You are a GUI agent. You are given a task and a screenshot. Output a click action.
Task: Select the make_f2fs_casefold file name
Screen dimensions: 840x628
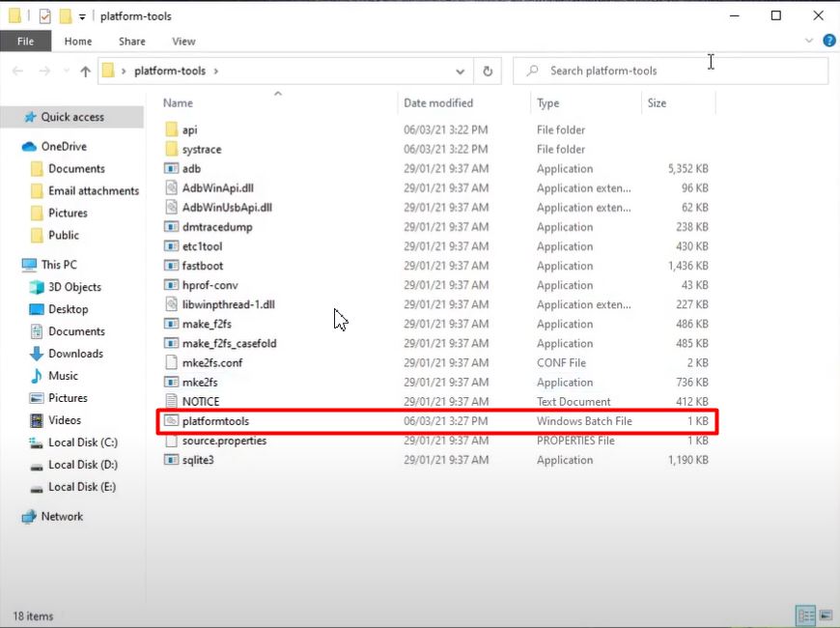229,343
